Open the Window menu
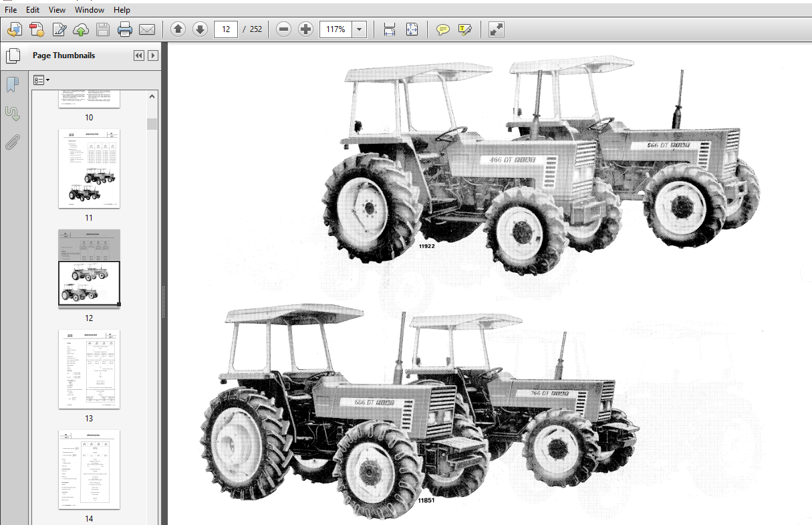The image size is (812, 525). pyautogui.click(x=90, y=10)
